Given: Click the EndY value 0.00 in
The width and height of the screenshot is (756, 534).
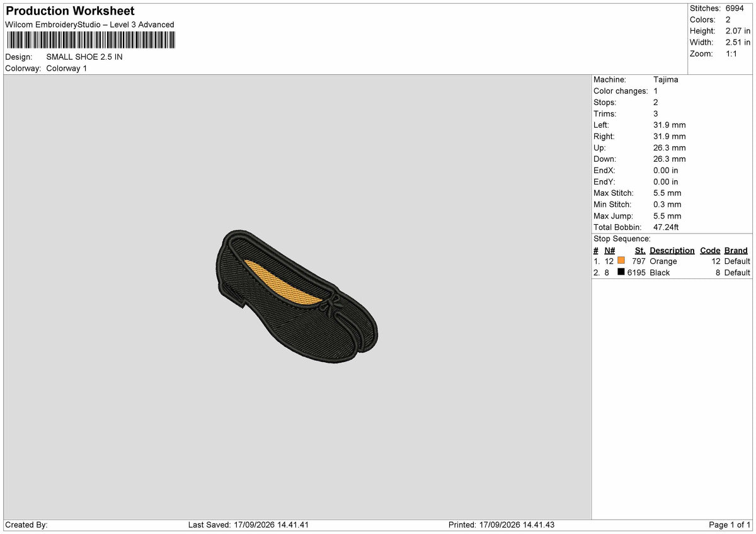Looking at the screenshot, I should pos(666,181).
